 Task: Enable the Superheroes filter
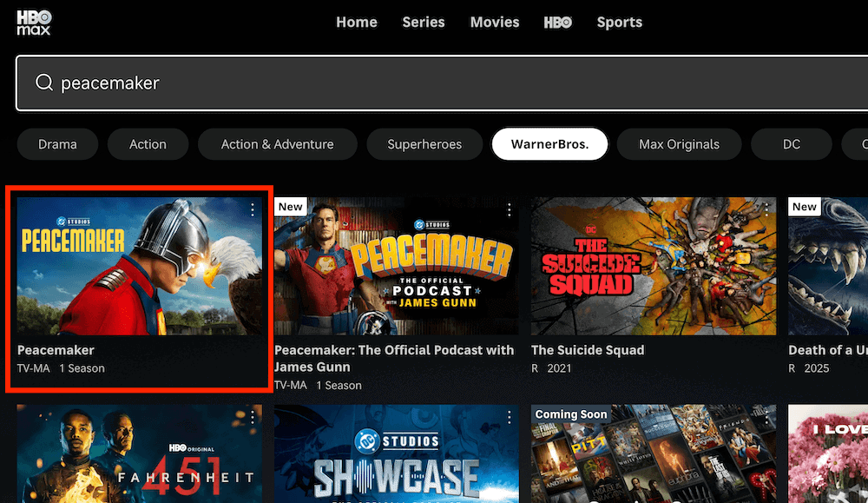tap(424, 144)
